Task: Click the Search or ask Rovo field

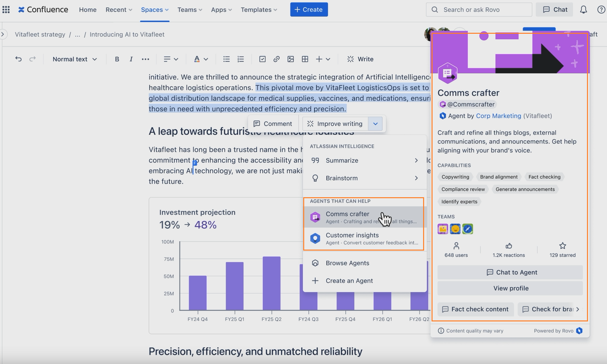Action: click(479, 10)
